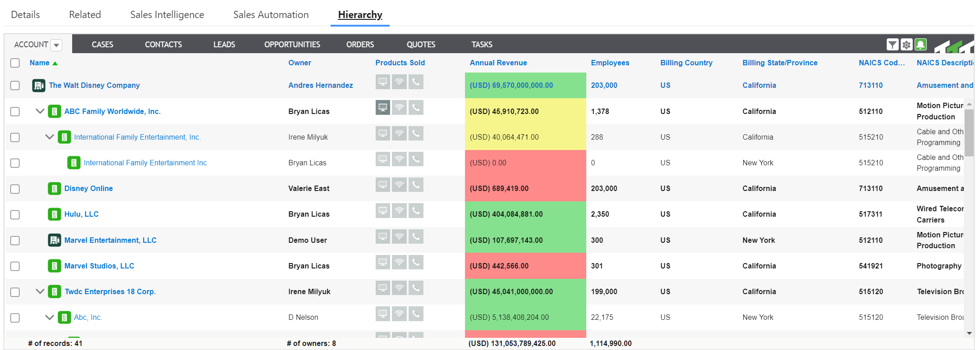This screenshot has height=350, width=980.
Task: Click the vertical scrollbar thumb
Action: pyautogui.click(x=969, y=132)
